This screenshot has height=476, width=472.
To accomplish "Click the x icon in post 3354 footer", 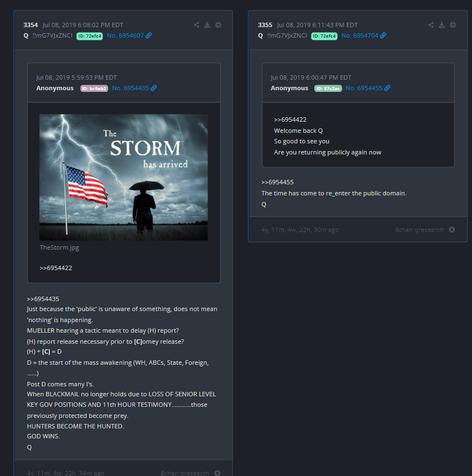I will click(217, 473).
